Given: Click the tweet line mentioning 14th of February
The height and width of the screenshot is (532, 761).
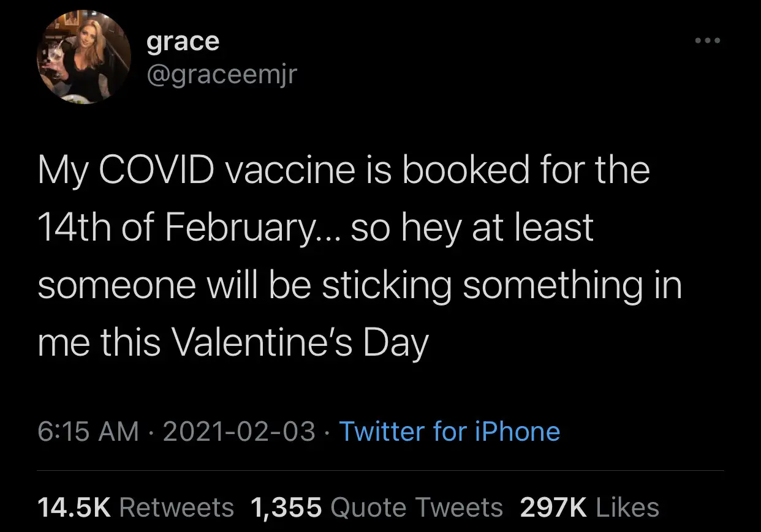Looking at the screenshot, I should tap(316, 228).
